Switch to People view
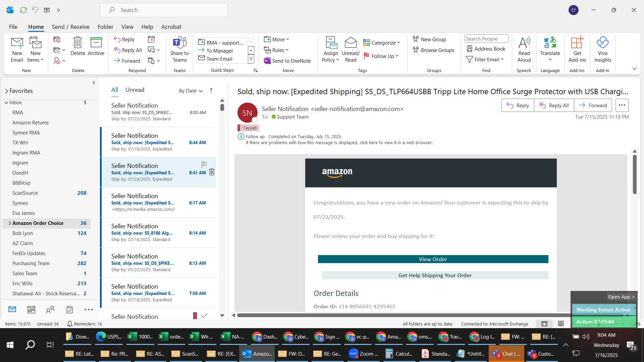The width and height of the screenshot is (644, 362). pyautogui.click(x=50, y=309)
